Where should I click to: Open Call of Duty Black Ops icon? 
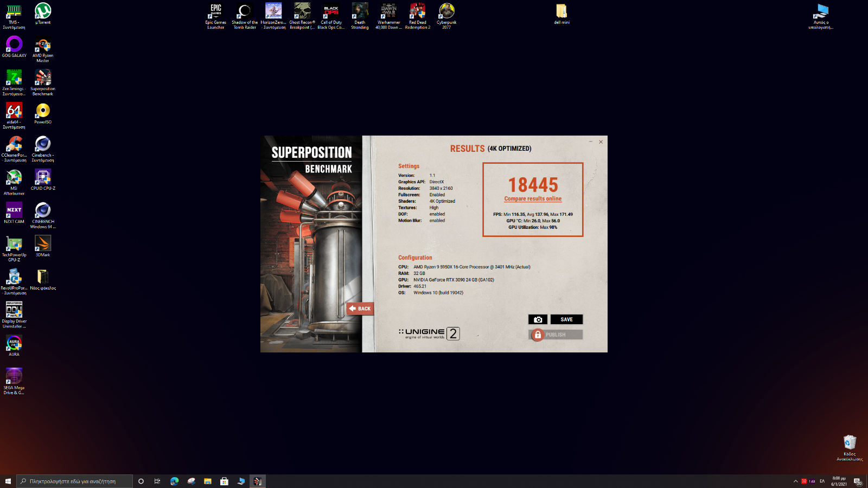tap(331, 16)
